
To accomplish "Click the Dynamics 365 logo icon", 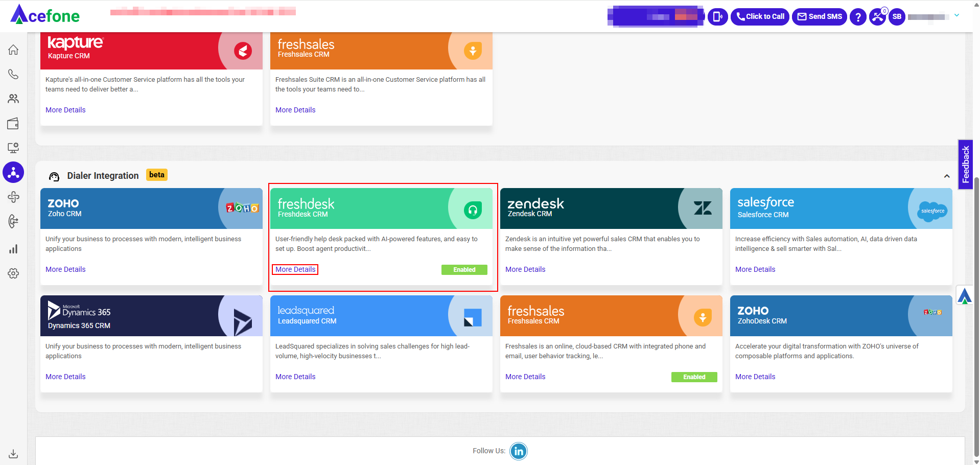I will [242, 322].
